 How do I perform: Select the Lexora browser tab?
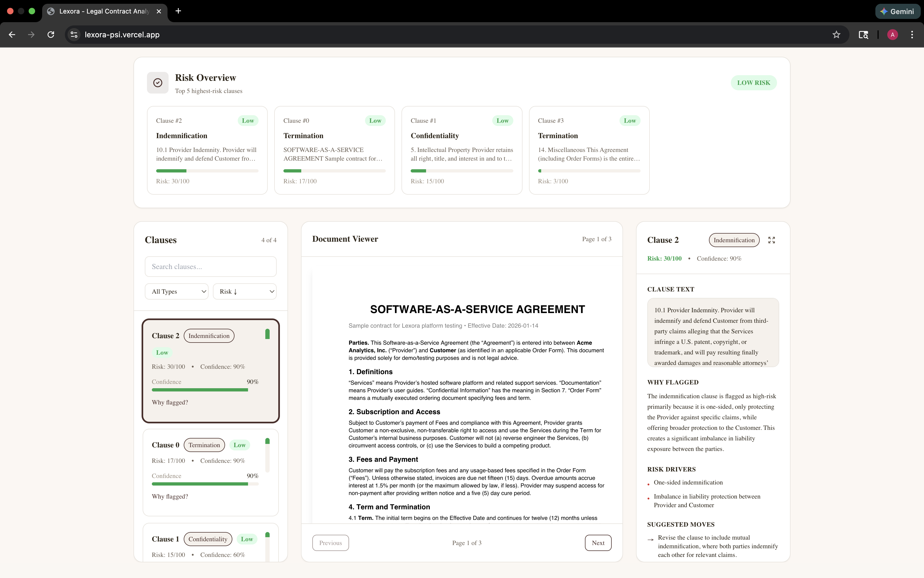point(104,11)
